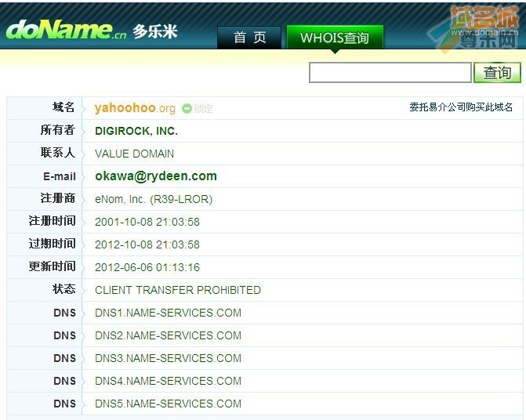Image resolution: width=526 pixels, height=420 pixels.
Task: Click the owner DIGIROCK, INC.
Action: coord(136,131)
